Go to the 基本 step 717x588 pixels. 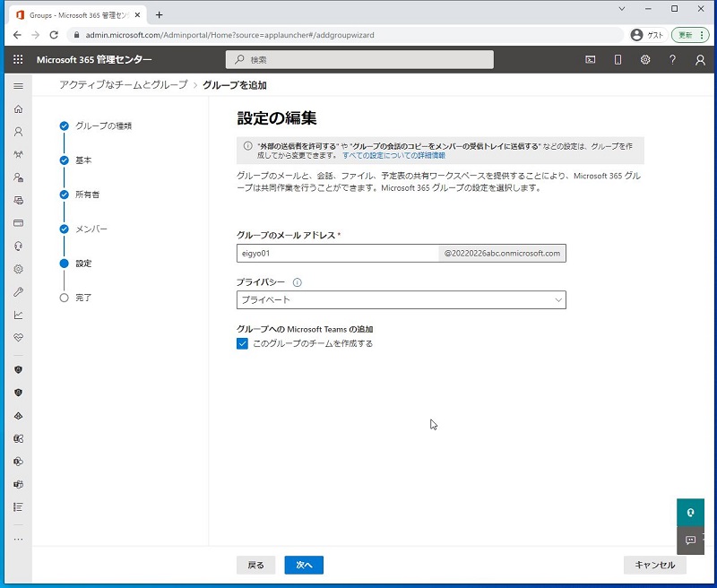tap(83, 160)
